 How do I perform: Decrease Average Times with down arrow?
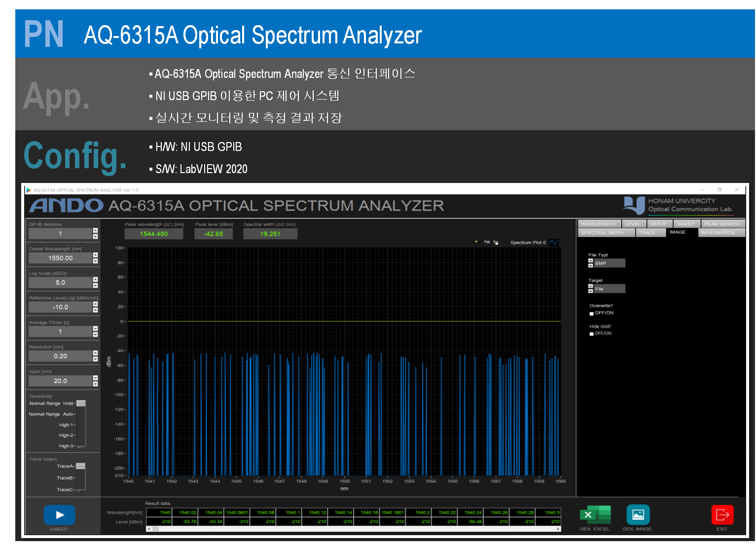coord(96,334)
